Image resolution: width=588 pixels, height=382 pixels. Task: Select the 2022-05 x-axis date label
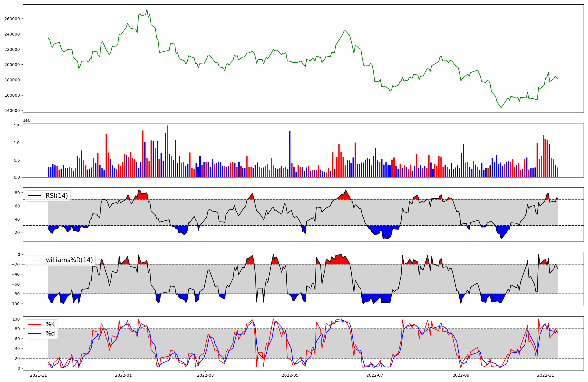290,375
